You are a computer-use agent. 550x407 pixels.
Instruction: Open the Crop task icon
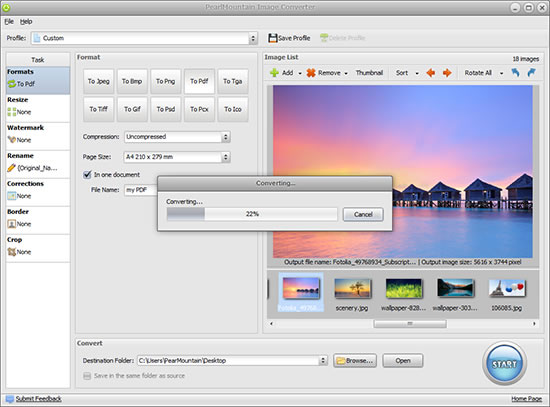tap(12, 252)
